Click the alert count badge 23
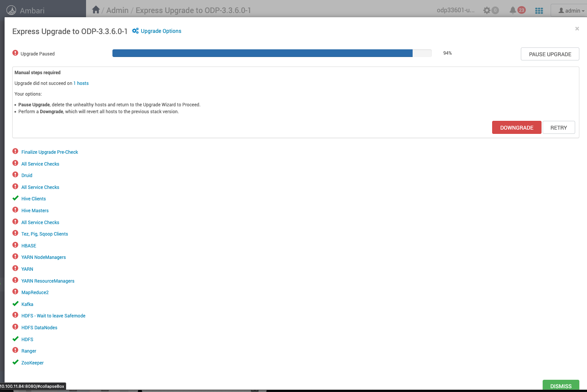This screenshot has width=587, height=392. click(521, 10)
